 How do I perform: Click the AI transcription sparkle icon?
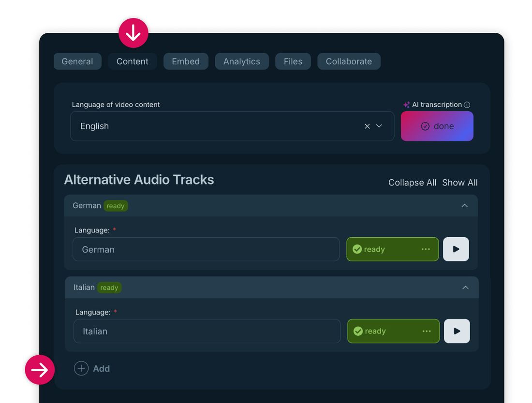pos(406,105)
